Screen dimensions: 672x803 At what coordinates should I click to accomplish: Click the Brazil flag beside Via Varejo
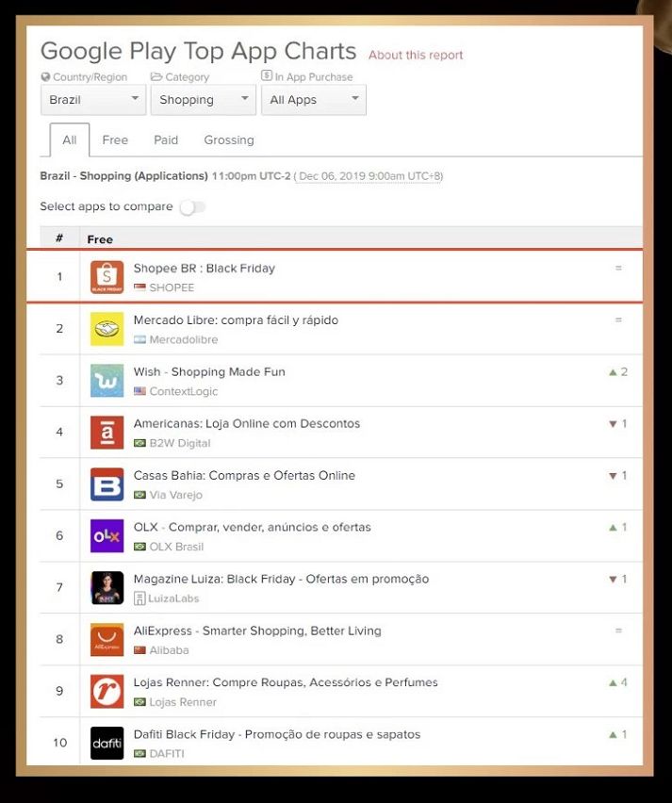[x=139, y=495]
